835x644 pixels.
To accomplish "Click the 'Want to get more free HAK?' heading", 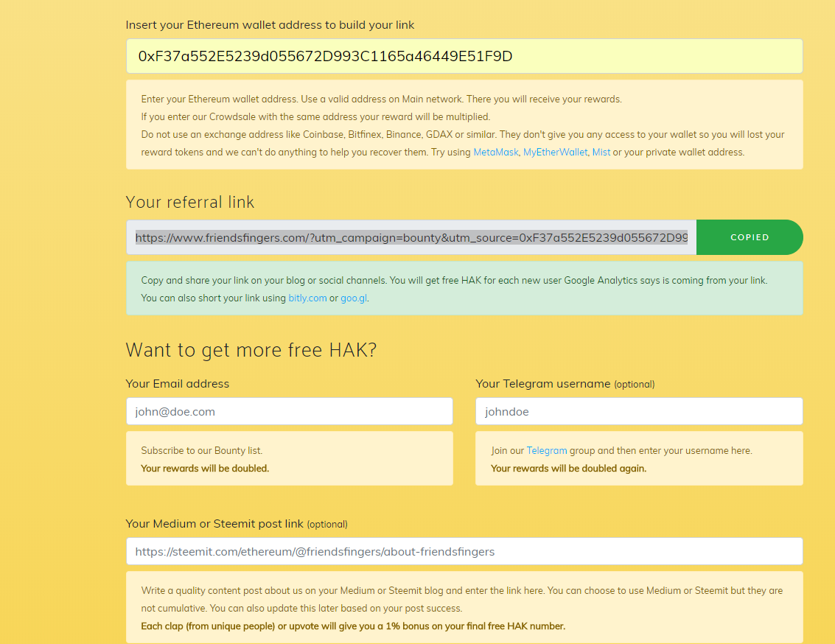I will click(x=251, y=350).
